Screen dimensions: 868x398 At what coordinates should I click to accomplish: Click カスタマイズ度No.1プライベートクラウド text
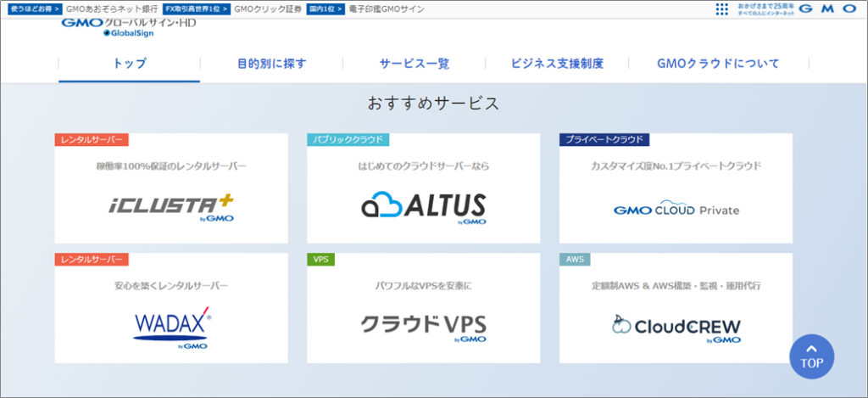676,165
